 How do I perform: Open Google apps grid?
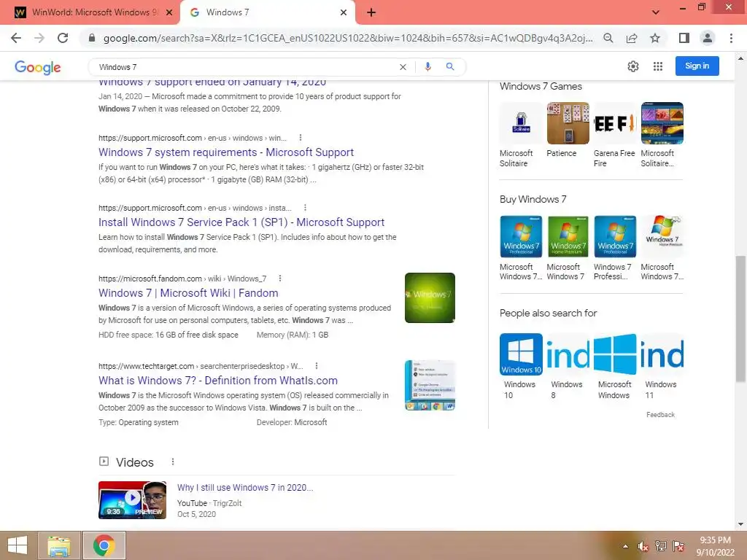coord(658,66)
